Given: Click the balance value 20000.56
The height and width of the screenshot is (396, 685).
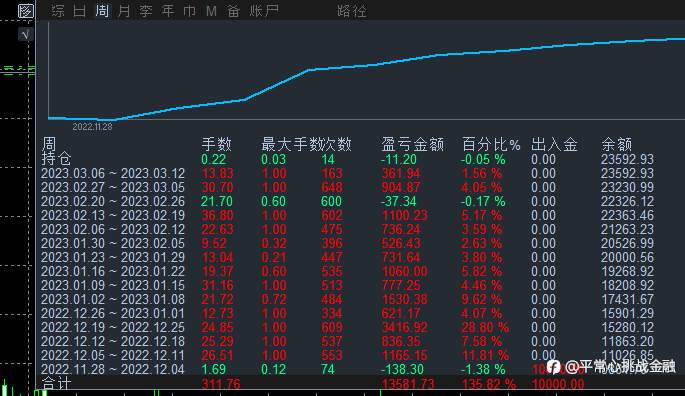Looking at the screenshot, I should (627, 257).
